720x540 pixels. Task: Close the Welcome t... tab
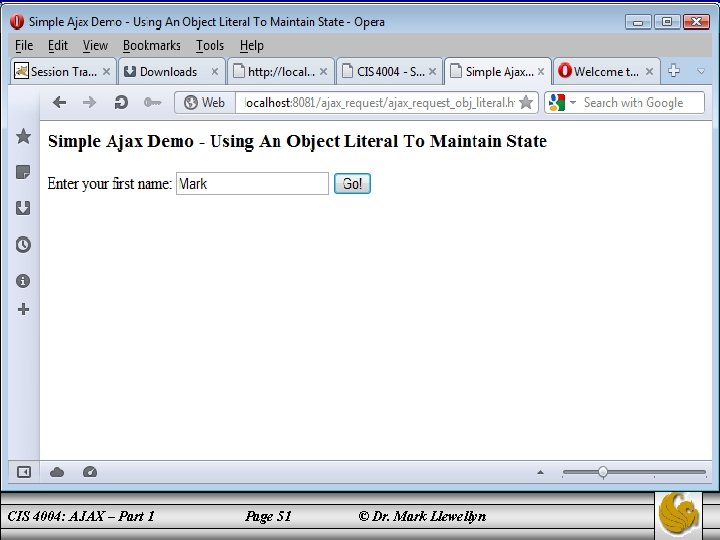click(x=649, y=72)
